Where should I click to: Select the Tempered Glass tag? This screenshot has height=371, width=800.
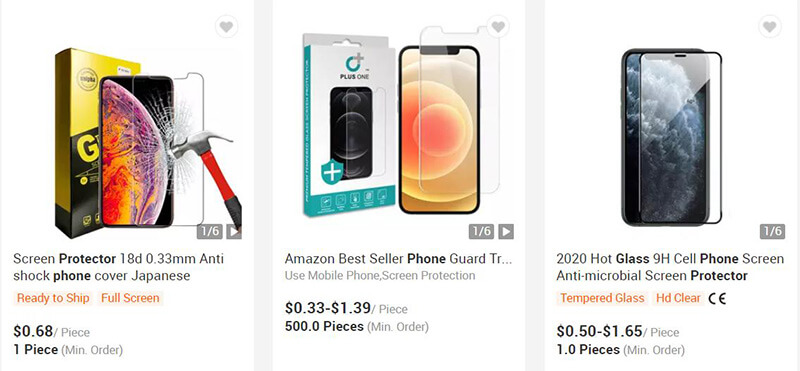click(602, 298)
